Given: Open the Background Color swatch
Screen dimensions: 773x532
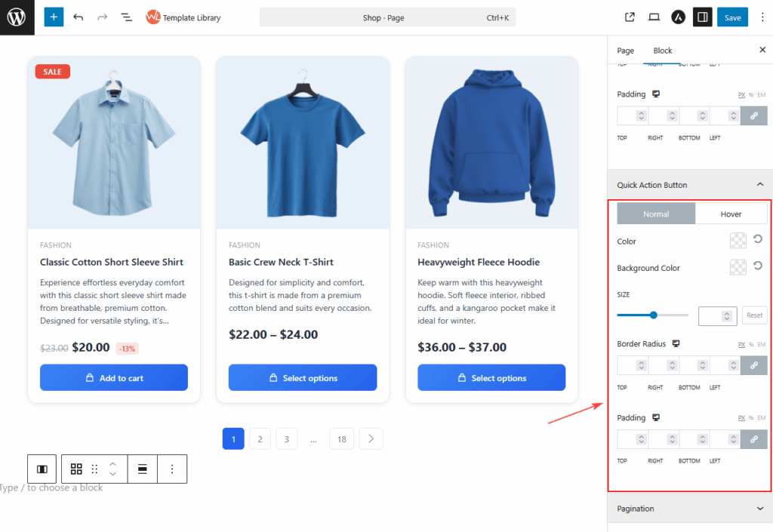Looking at the screenshot, I should click(x=738, y=267).
